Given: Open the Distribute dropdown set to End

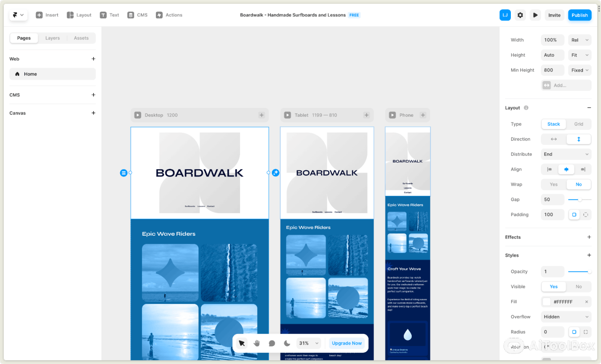Looking at the screenshot, I should coord(566,154).
